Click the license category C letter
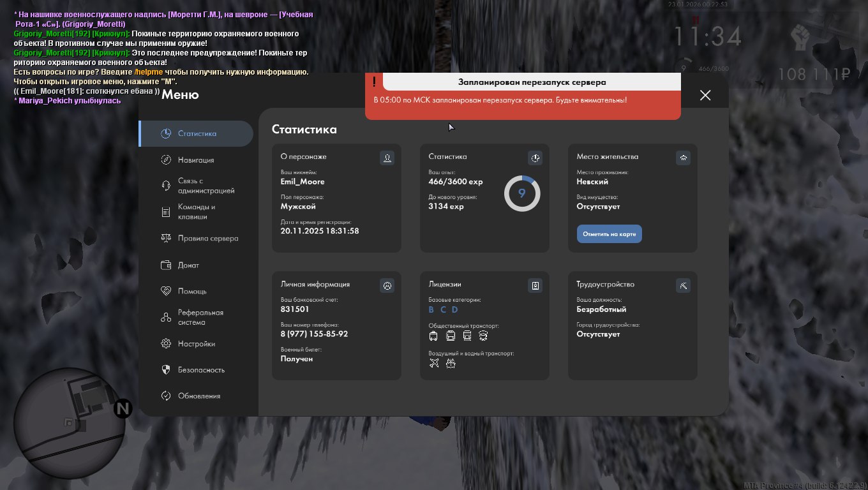 coord(443,310)
